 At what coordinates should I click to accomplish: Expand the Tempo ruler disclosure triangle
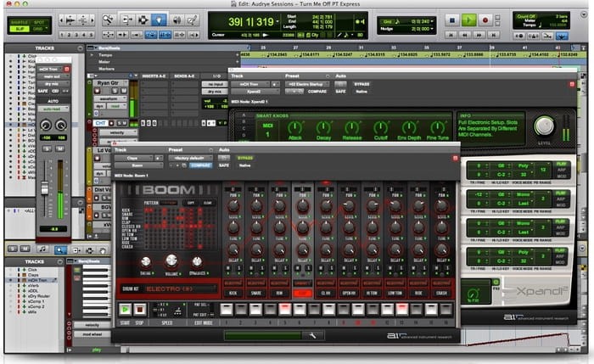coord(92,55)
